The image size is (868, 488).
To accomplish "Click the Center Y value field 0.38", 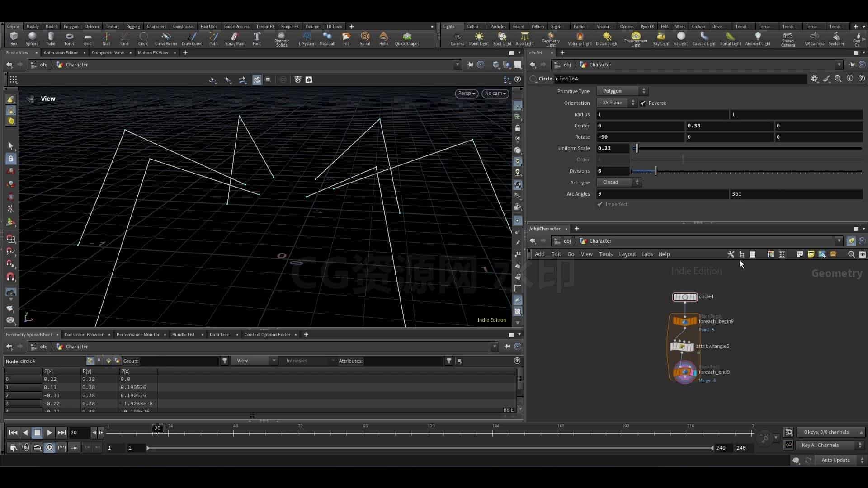I will [x=729, y=126].
